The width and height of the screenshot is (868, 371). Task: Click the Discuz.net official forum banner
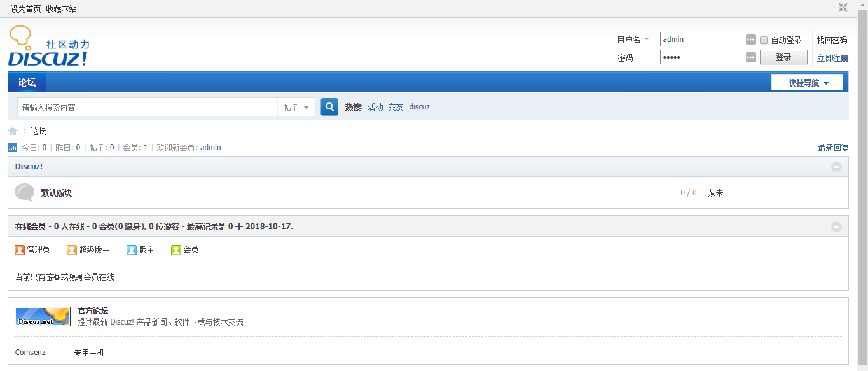(43, 316)
